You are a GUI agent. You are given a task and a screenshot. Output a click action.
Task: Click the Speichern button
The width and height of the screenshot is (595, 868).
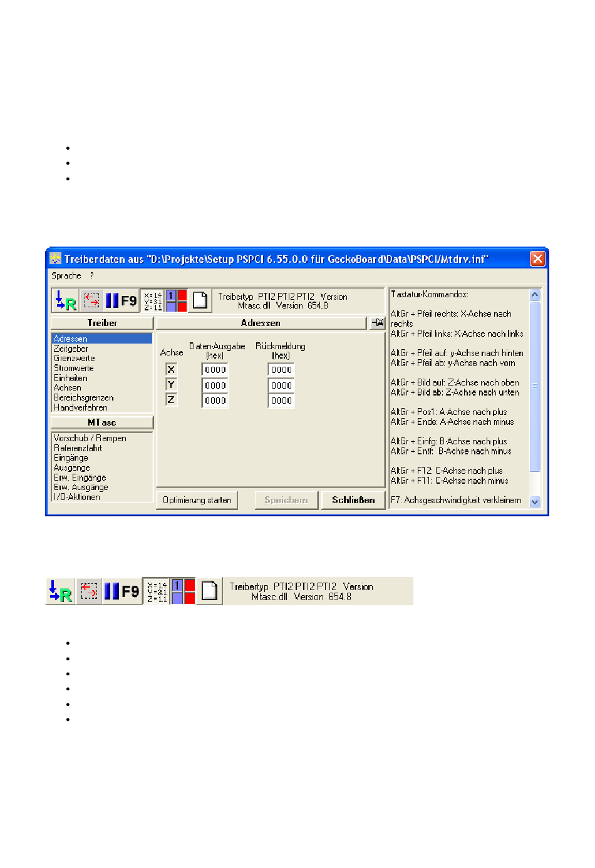click(286, 500)
